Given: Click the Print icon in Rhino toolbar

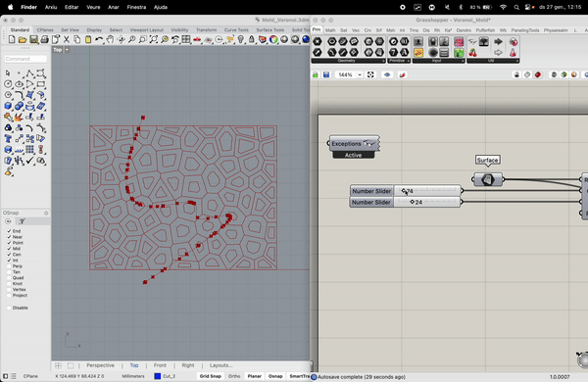Looking at the screenshot, I should coord(45,39).
